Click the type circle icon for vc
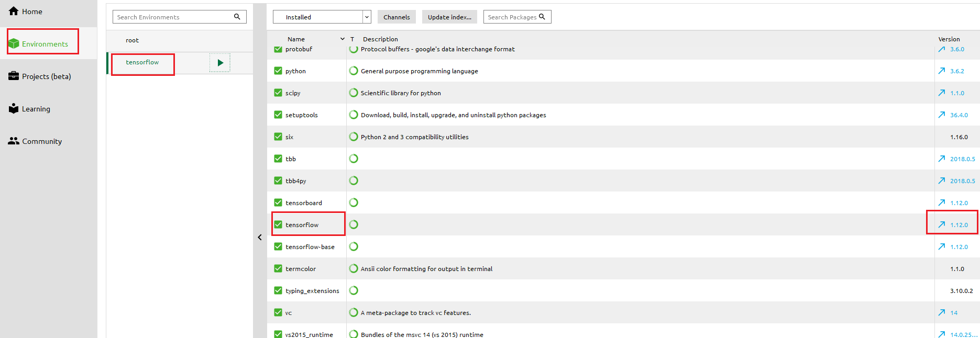 354,312
